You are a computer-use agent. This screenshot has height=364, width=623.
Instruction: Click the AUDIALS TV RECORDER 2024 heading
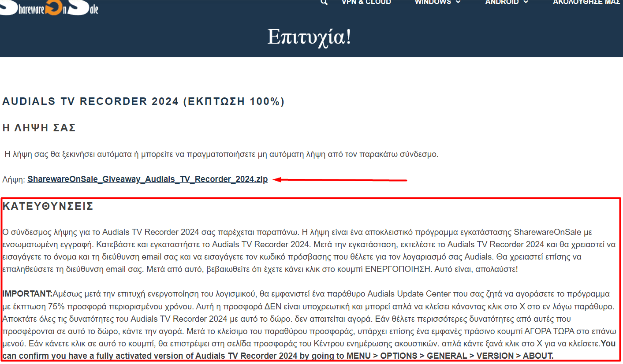coord(143,102)
